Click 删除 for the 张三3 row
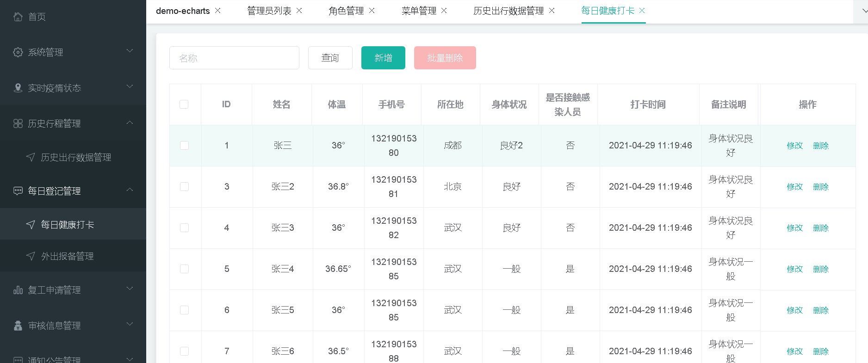 point(821,228)
